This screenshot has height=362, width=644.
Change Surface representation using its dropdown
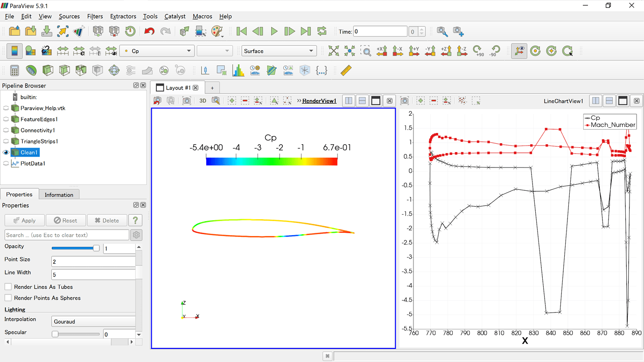(279, 50)
